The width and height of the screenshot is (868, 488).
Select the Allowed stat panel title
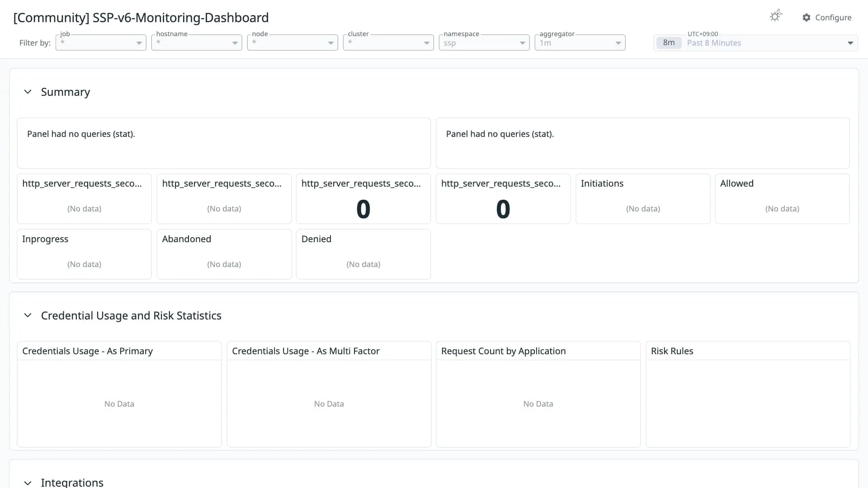point(737,183)
